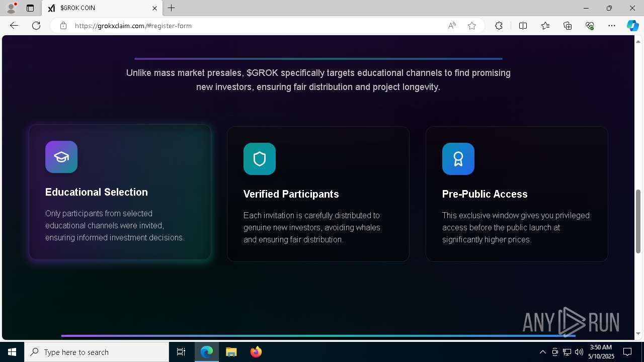Open browser Extensions puzzle icon
644x362 pixels.
(x=499, y=26)
